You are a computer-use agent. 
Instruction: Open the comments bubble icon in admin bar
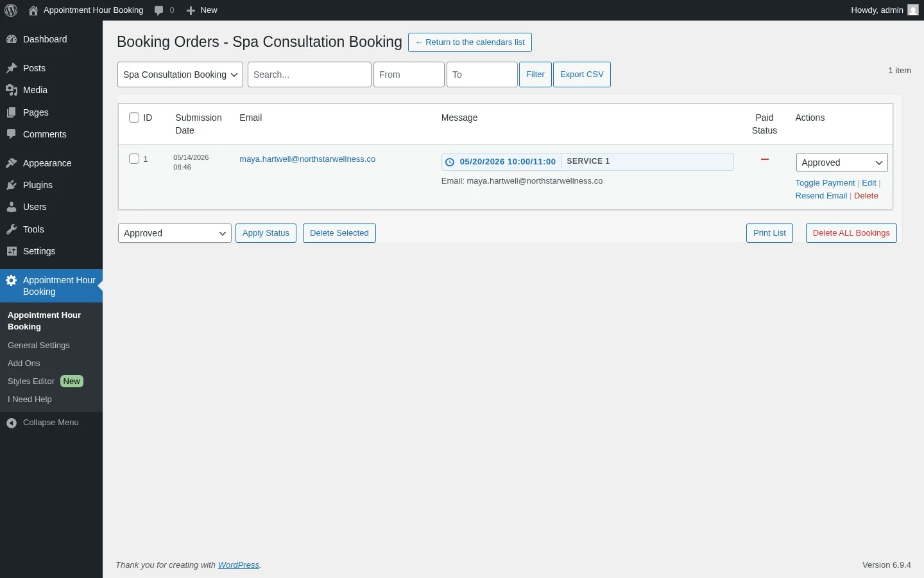(159, 10)
